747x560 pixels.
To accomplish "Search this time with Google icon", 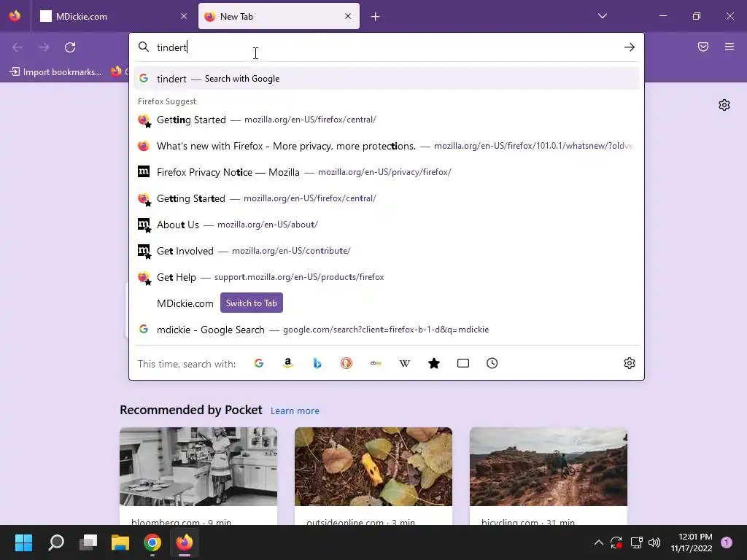I will (259, 363).
